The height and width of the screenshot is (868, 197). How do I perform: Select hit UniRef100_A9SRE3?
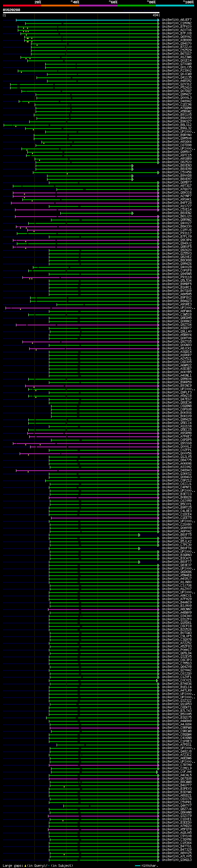click(177, 305)
